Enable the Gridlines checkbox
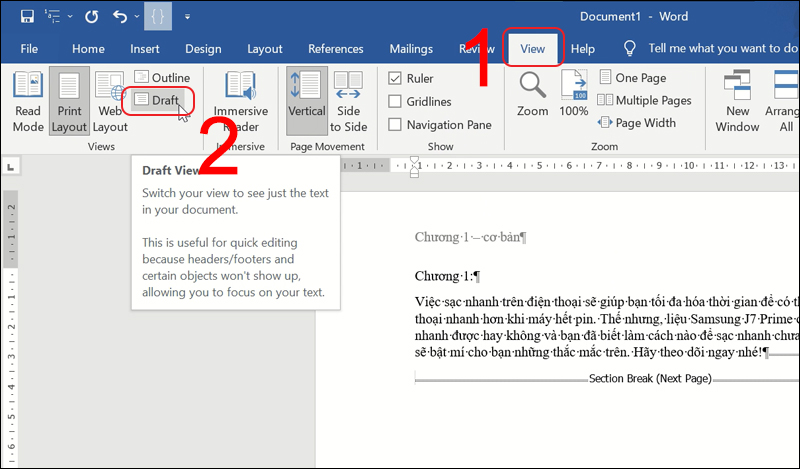 point(396,101)
